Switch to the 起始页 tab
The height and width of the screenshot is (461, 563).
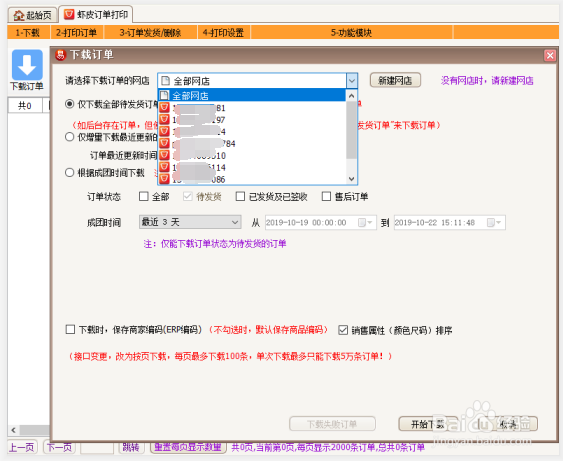click(x=32, y=15)
